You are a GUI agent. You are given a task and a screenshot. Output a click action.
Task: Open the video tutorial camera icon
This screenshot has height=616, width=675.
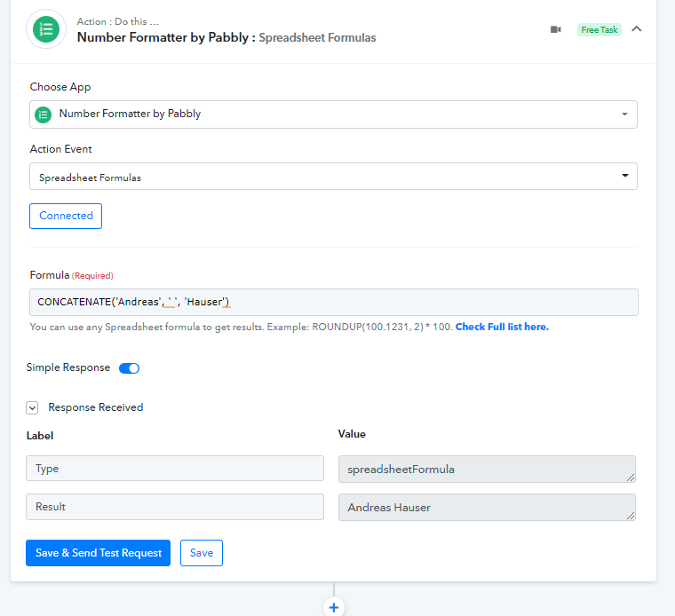[555, 29]
